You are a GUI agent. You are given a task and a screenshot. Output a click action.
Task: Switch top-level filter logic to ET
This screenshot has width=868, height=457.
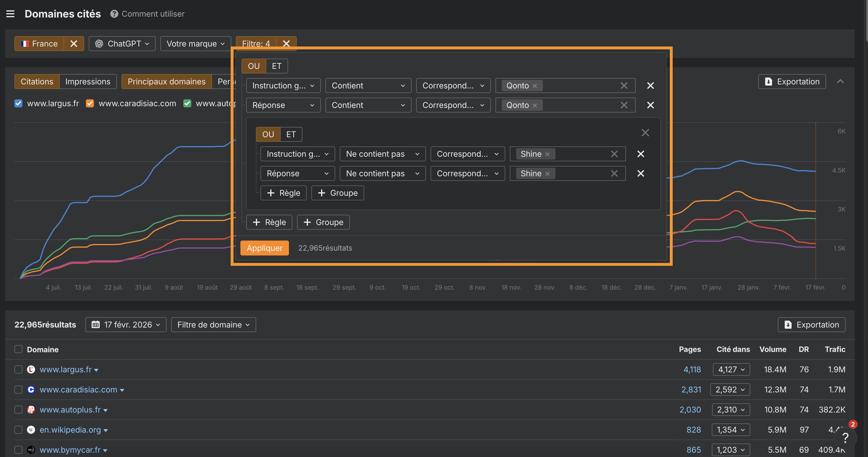[276, 66]
